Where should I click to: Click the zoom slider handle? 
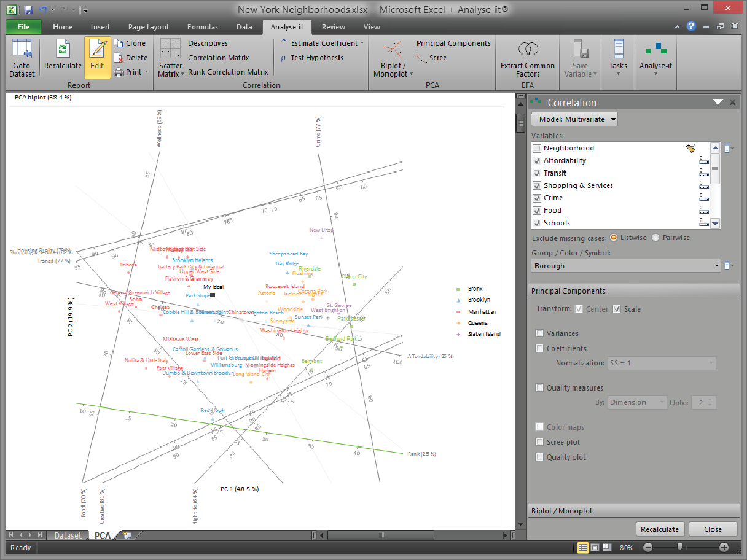coord(679,547)
